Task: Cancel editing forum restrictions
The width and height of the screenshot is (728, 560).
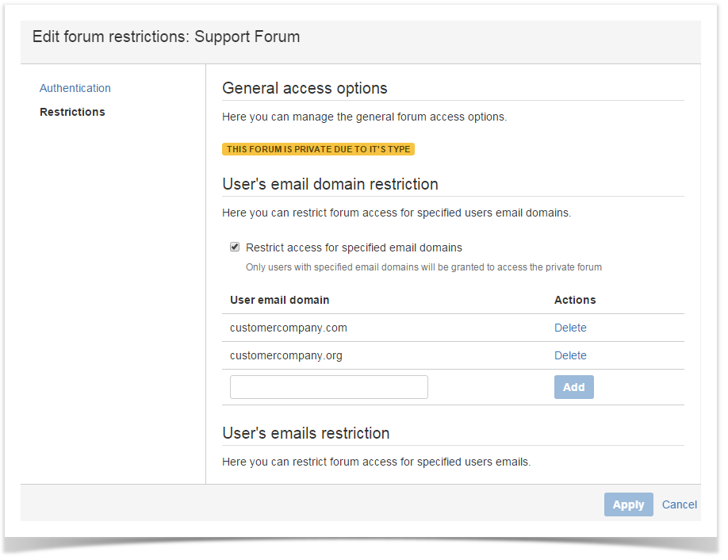Action: [x=680, y=504]
